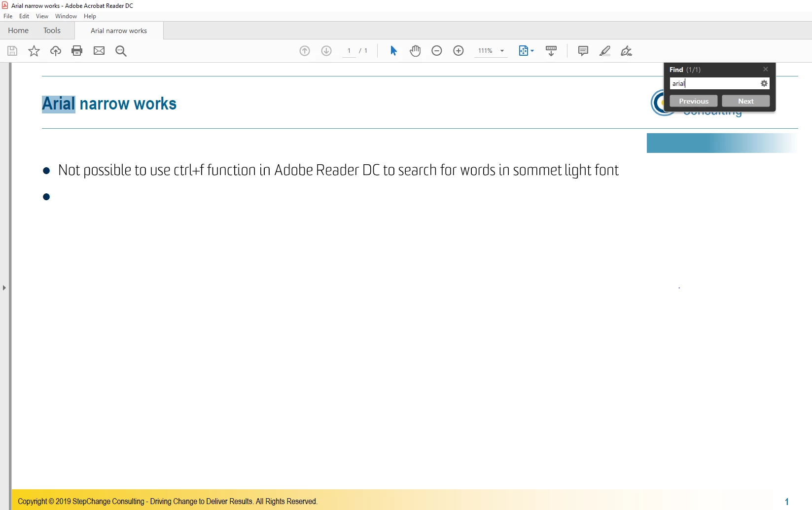
Task: Choose the Selection arrow tool
Action: tap(393, 51)
